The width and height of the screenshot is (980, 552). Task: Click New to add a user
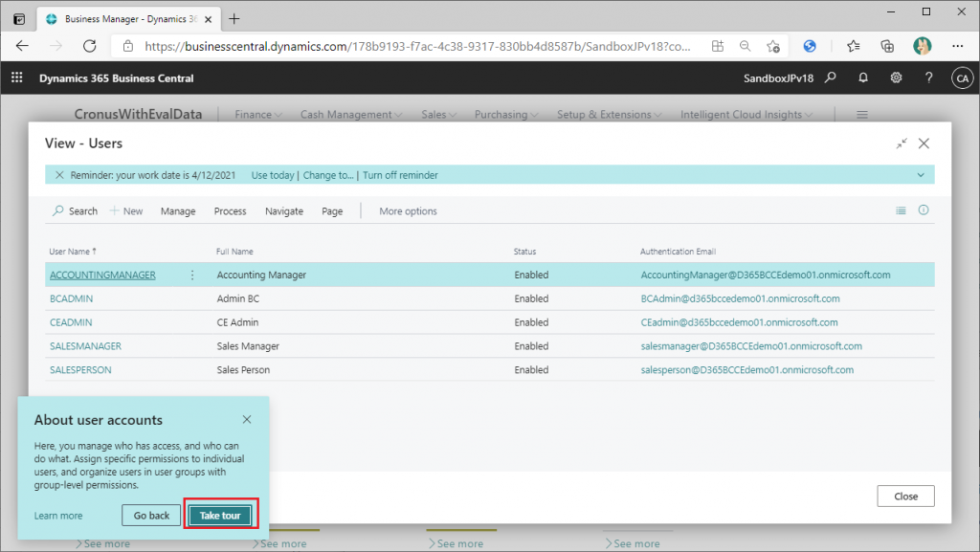click(x=126, y=211)
